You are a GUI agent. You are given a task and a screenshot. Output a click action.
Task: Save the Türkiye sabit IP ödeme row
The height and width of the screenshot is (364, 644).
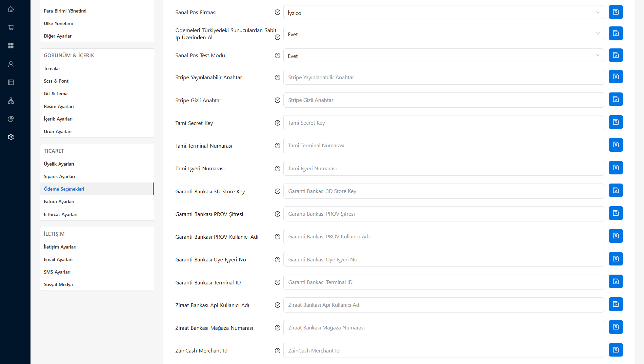(616, 33)
